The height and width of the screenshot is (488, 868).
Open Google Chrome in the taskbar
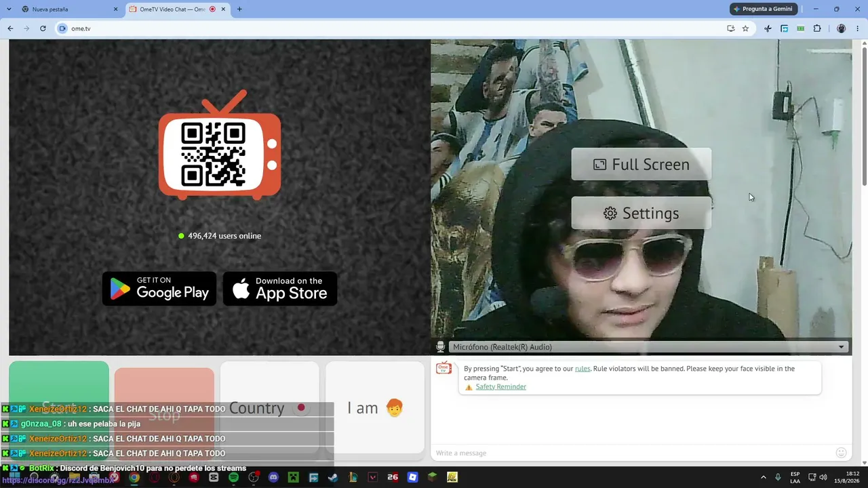click(134, 477)
